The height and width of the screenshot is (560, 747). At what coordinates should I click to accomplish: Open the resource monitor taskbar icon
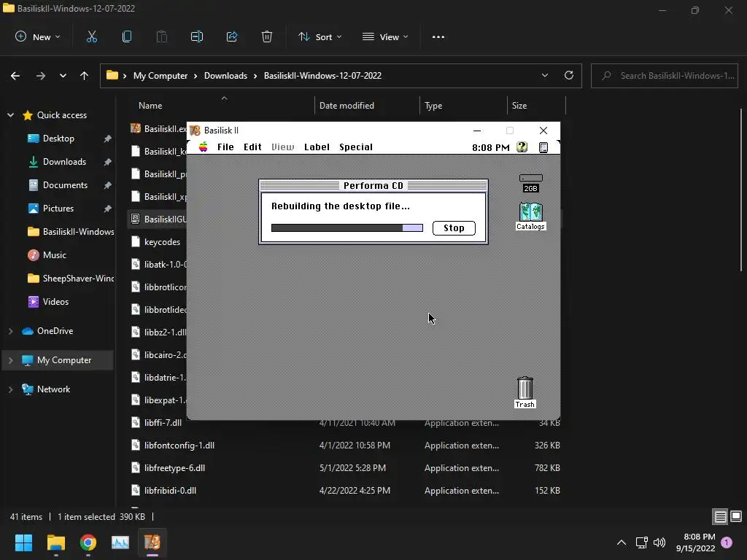[x=120, y=542]
